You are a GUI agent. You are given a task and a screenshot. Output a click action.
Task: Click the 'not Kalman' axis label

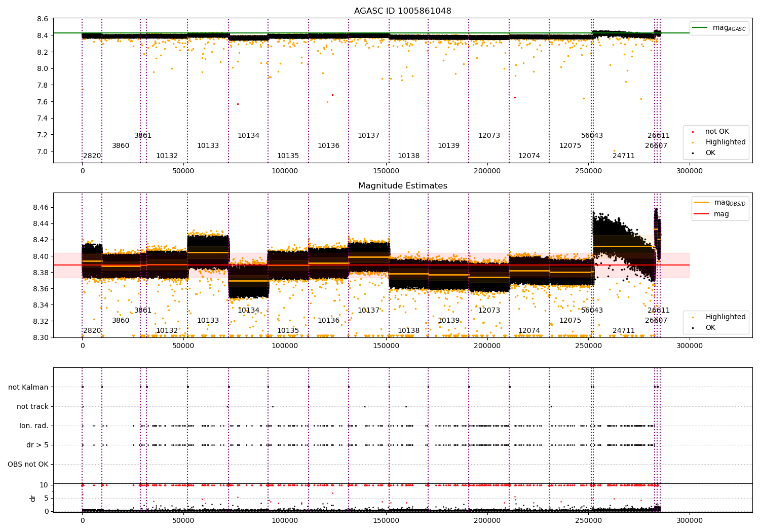click(x=28, y=388)
